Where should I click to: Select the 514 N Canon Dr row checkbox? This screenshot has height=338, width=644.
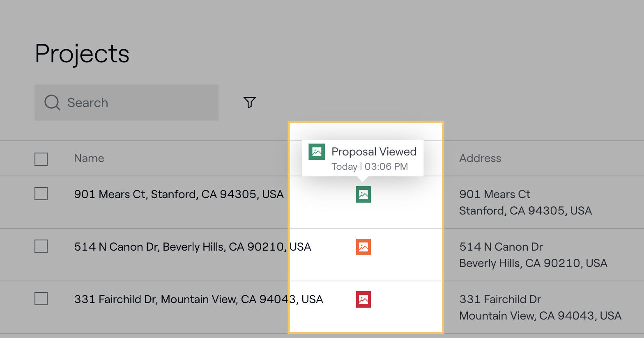[41, 246]
